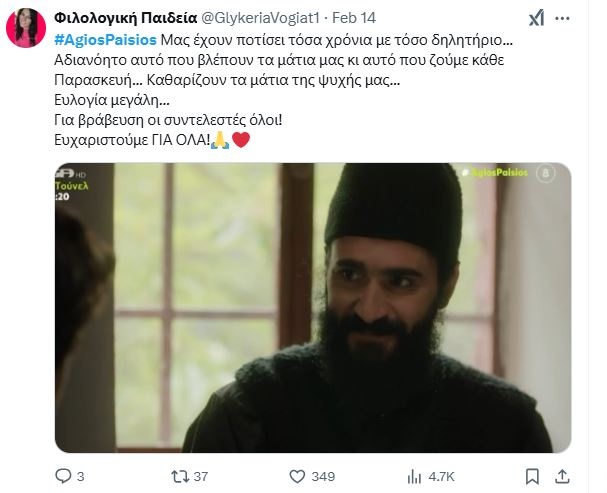Like the tweet with heart icon

[297, 476]
